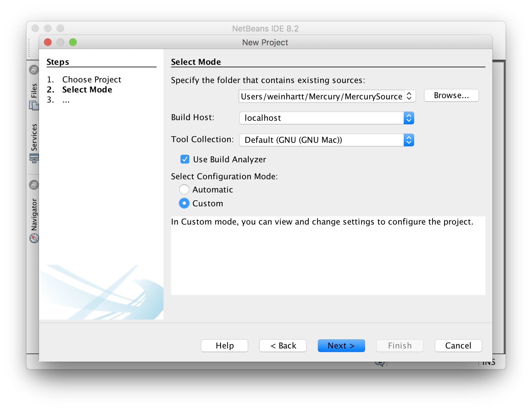Click the Help button
Screen dimensions: 532x412
pyautogui.click(x=224, y=346)
